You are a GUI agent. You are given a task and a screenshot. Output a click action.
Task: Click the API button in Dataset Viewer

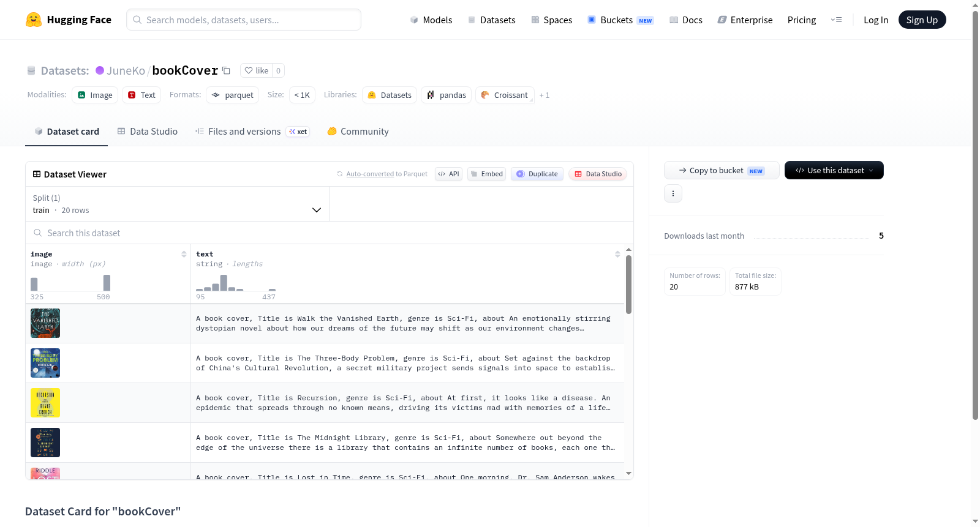click(448, 174)
